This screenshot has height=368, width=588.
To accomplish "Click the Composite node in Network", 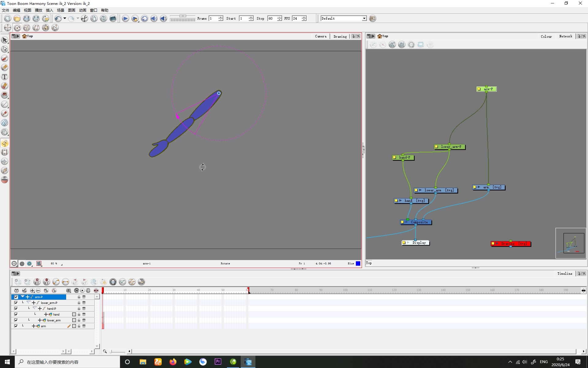I will click(x=417, y=222).
